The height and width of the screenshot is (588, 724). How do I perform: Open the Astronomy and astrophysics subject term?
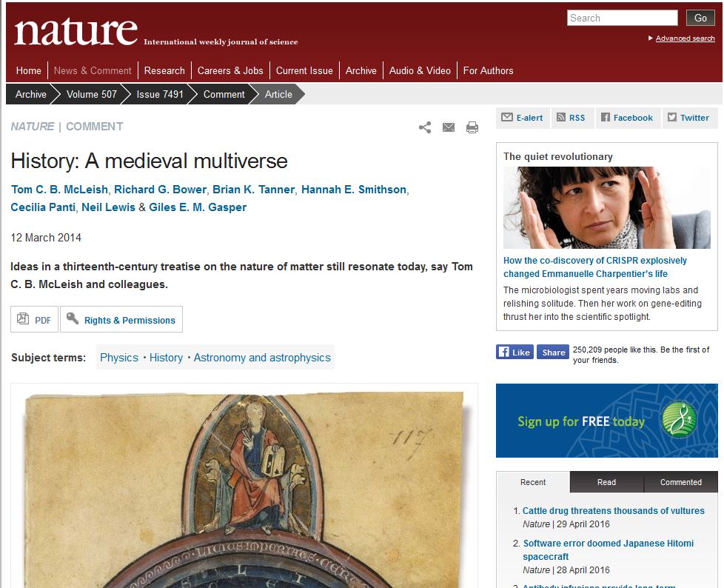(x=262, y=358)
